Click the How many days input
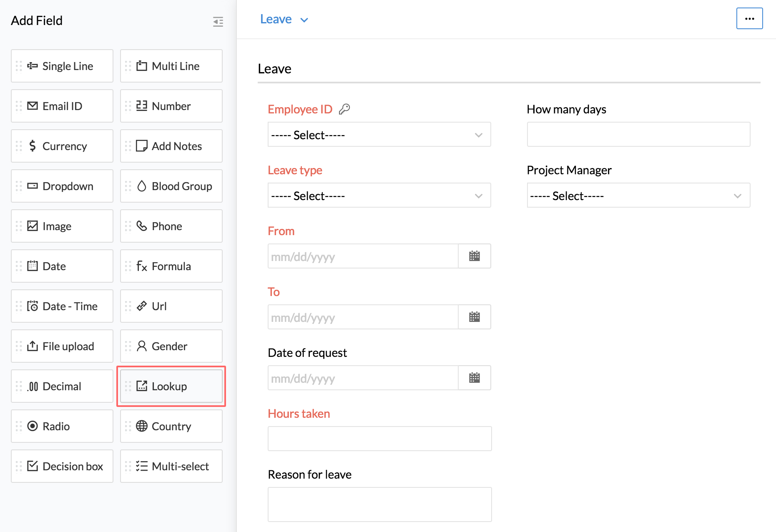Screen dimensions: 776x532 click(638, 135)
